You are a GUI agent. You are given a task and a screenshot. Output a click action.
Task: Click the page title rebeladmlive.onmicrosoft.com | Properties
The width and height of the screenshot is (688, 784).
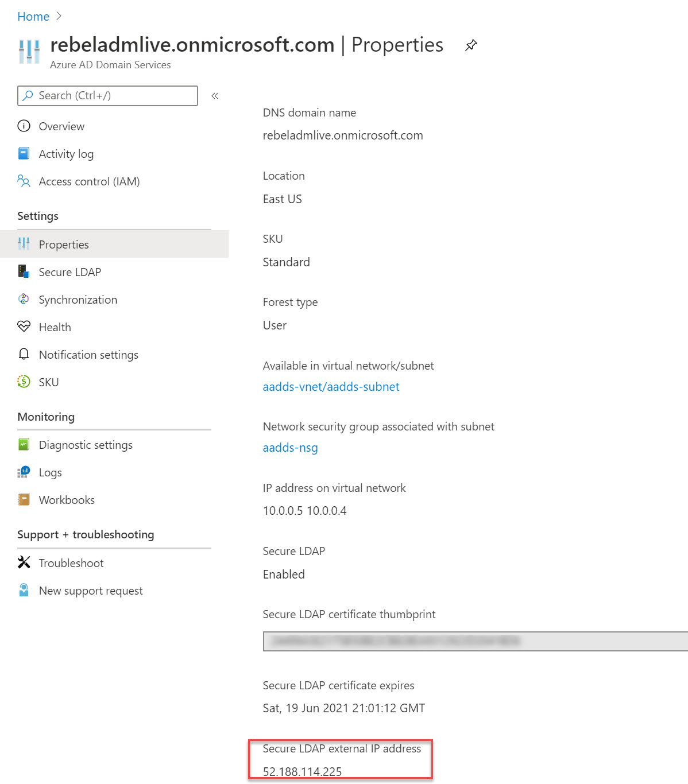pos(246,45)
